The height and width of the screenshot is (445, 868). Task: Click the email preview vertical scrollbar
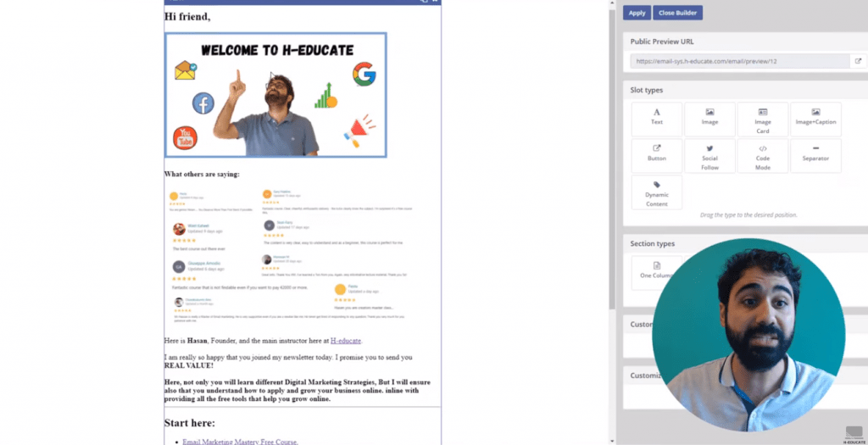pyautogui.click(x=612, y=160)
